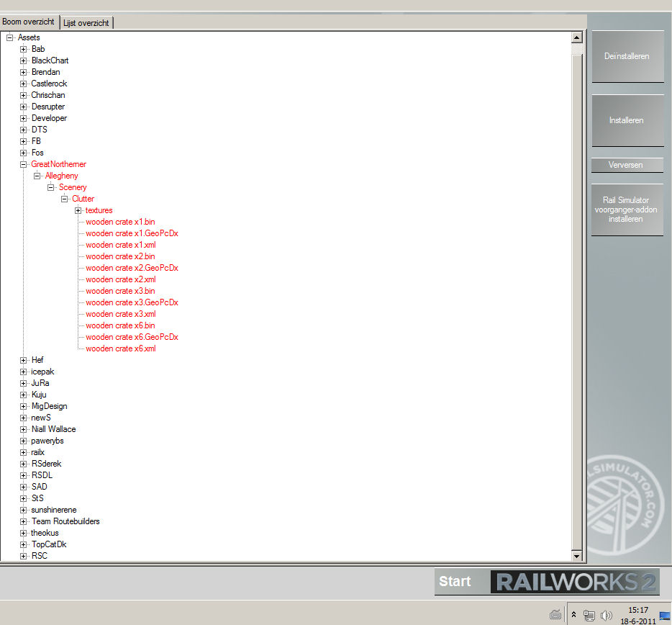Screen dimensions: 672x625
Task: Select the StS tree entry
Action: click(37, 498)
